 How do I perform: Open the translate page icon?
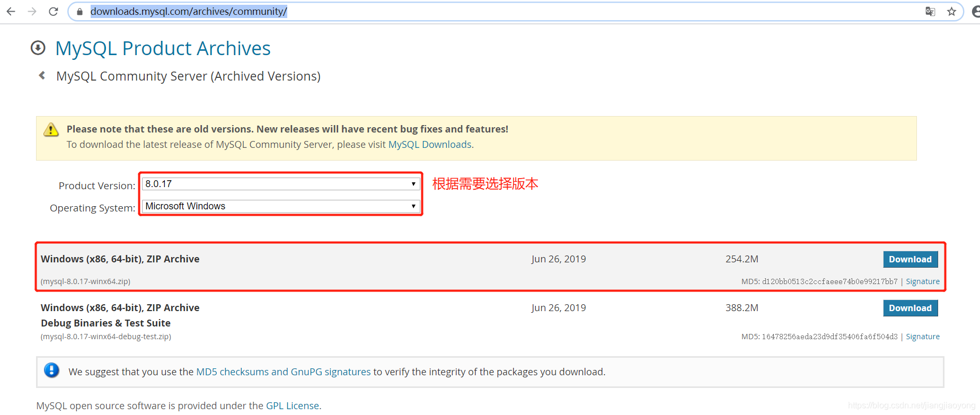click(x=930, y=11)
